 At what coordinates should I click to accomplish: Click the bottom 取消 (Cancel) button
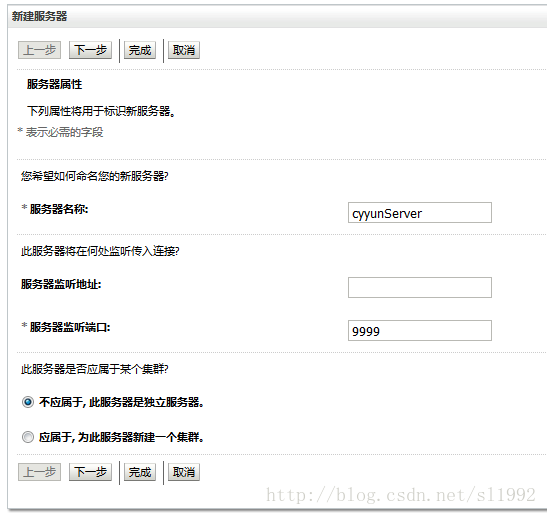point(184,472)
